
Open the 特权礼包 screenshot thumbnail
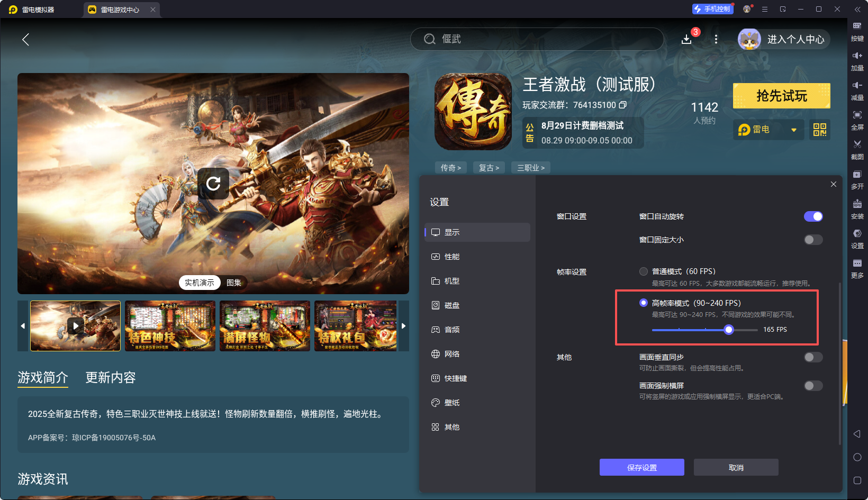(356, 326)
